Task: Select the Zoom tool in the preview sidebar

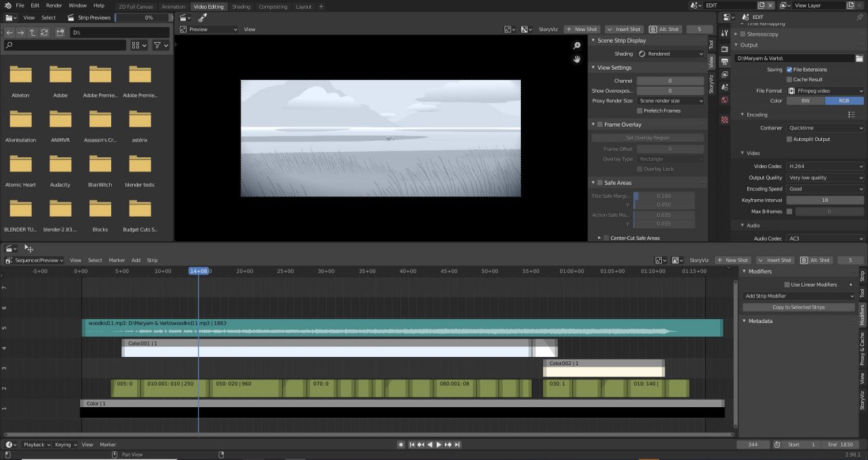Action: (576, 45)
